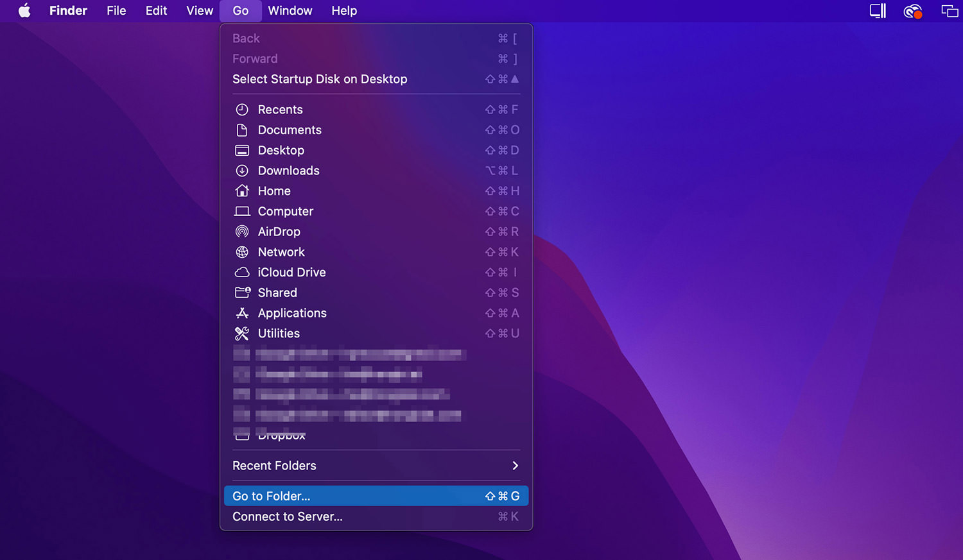Choose Select Startup Disk on Desktop

click(376, 79)
